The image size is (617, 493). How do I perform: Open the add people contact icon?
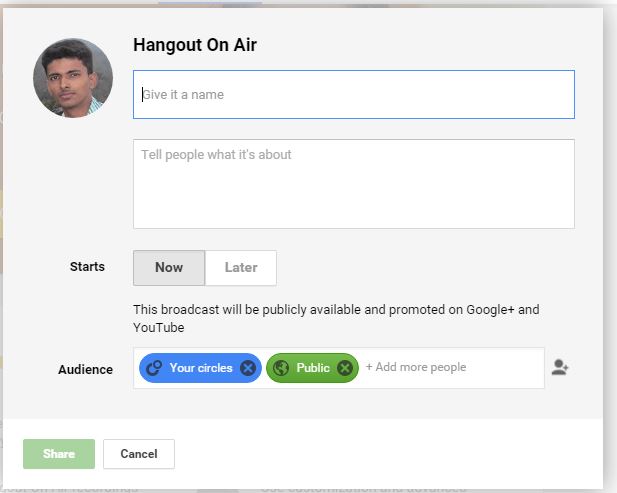click(560, 368)
